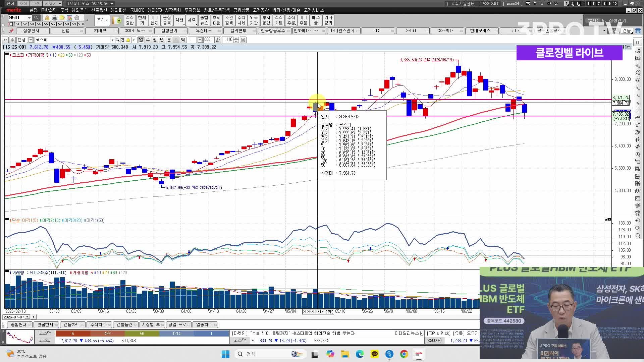Open KakaoTalk from the Windows taskbar

point(374,354)
